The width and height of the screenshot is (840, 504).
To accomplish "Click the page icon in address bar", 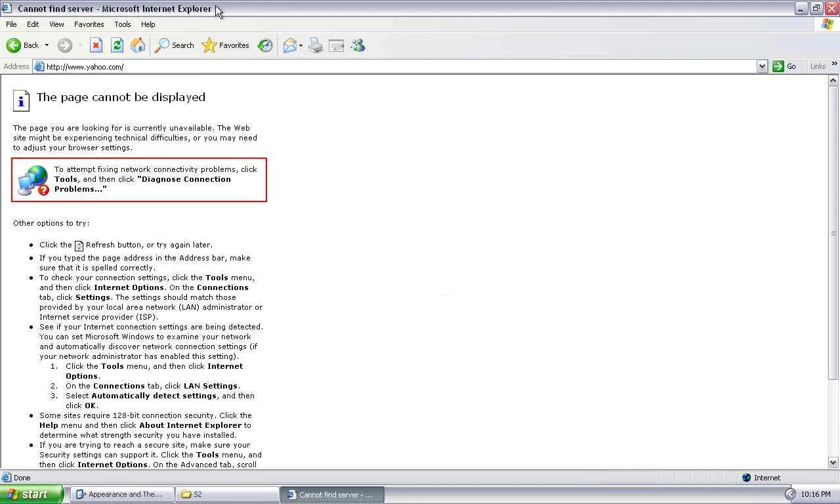I will point(39,66).
